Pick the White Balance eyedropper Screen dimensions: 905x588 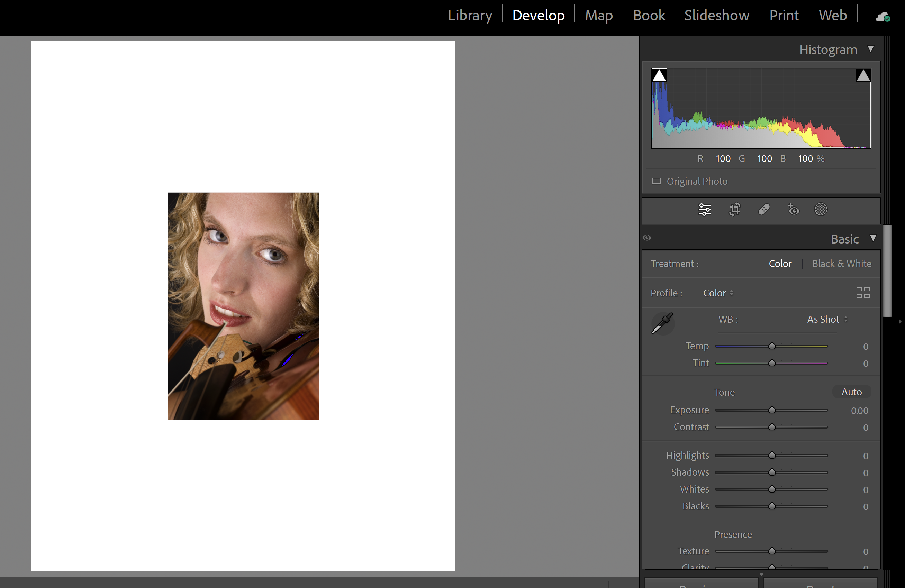point(662,323)
